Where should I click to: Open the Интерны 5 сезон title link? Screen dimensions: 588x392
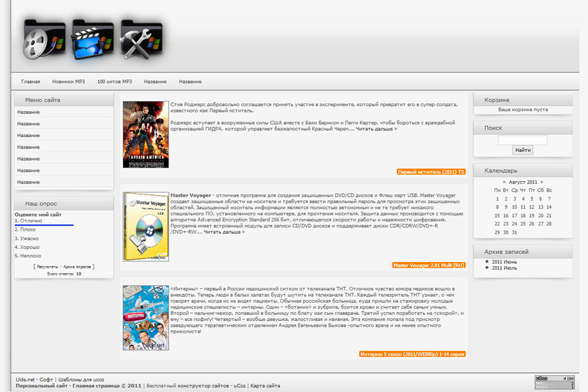[x=412, y=354]
